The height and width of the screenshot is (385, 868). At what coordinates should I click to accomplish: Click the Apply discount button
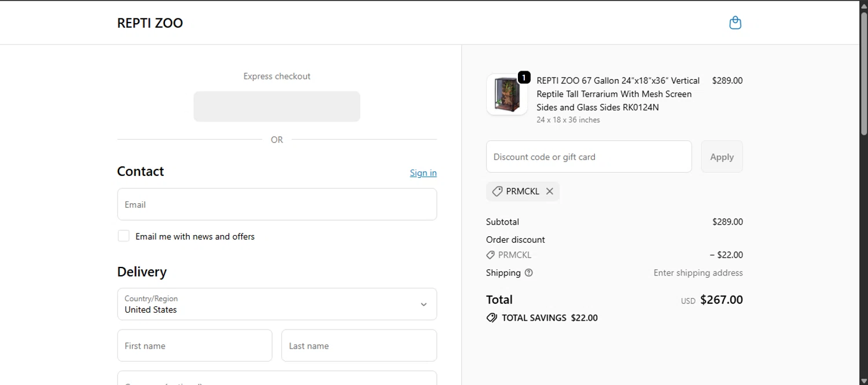(x=722, y=156)
